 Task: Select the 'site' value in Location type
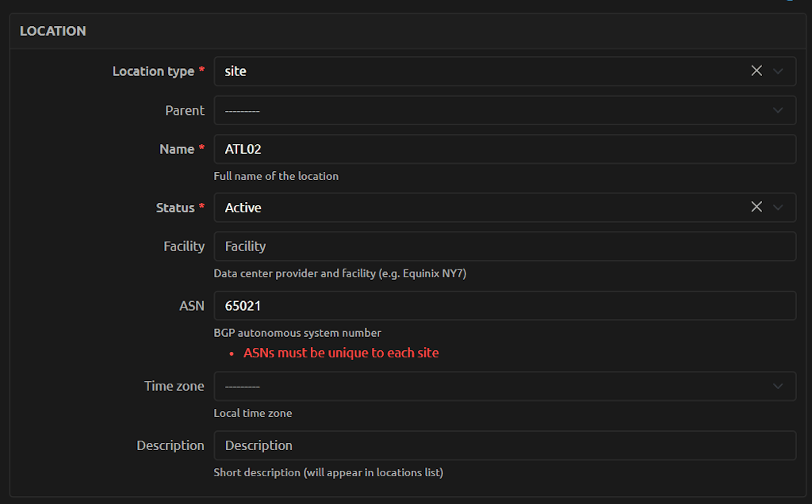coord(236,71)
